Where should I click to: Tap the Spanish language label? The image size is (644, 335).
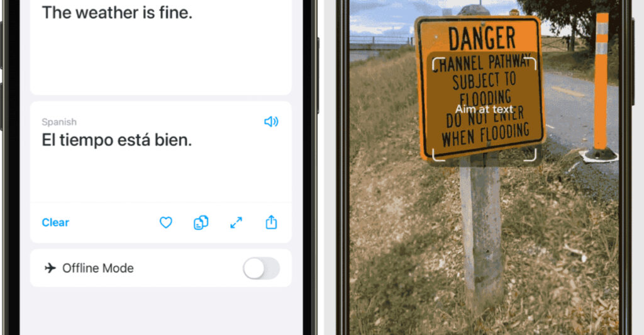tap(59, 122)
